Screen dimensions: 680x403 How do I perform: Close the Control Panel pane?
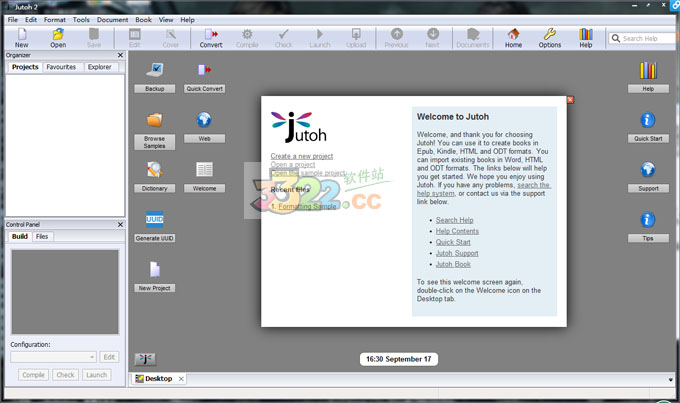click(x=121, y=225)
